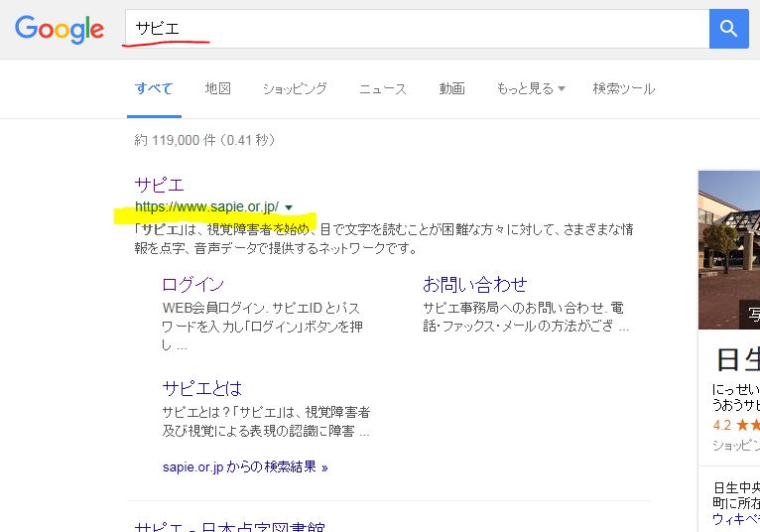
Task: Switch to the 地図 tab
Action: [x=218, y=88]
